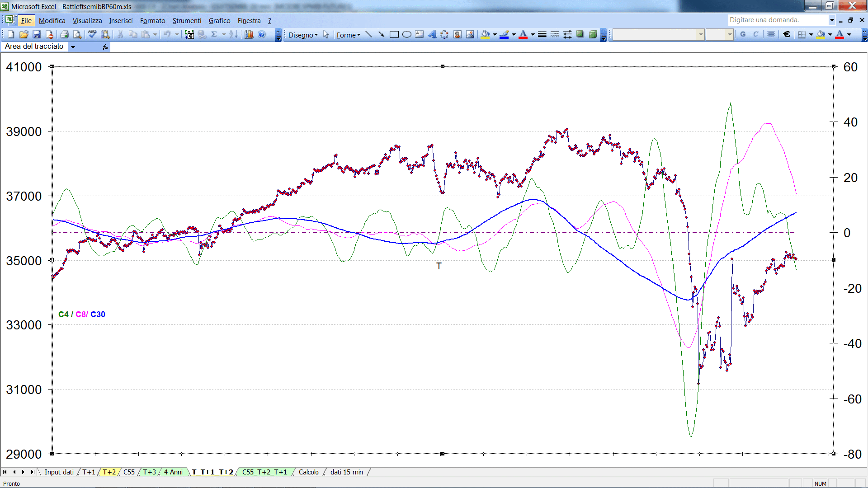Open the Disegno drawing menu

303,35
